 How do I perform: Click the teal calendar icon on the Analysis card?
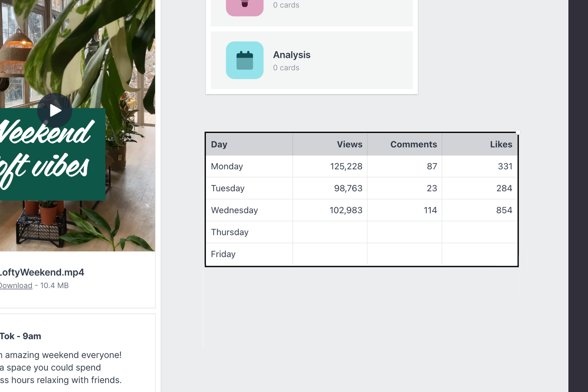[x=244, y=60]
